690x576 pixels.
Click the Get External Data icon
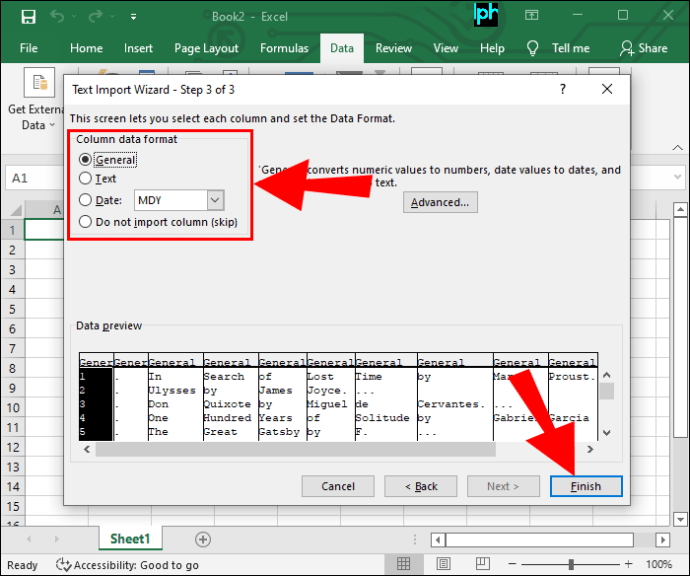tap(39, 82)
